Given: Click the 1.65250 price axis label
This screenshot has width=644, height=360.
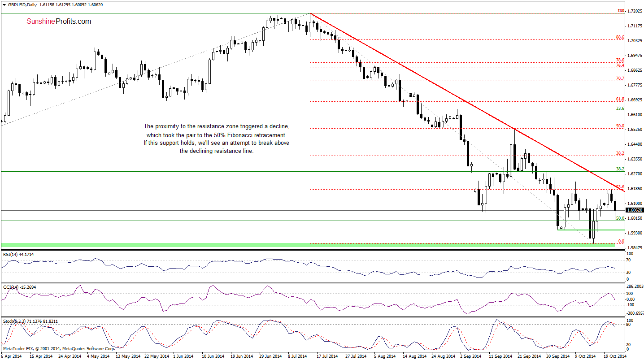Looking at the screenshot, I should coord(636,130).
